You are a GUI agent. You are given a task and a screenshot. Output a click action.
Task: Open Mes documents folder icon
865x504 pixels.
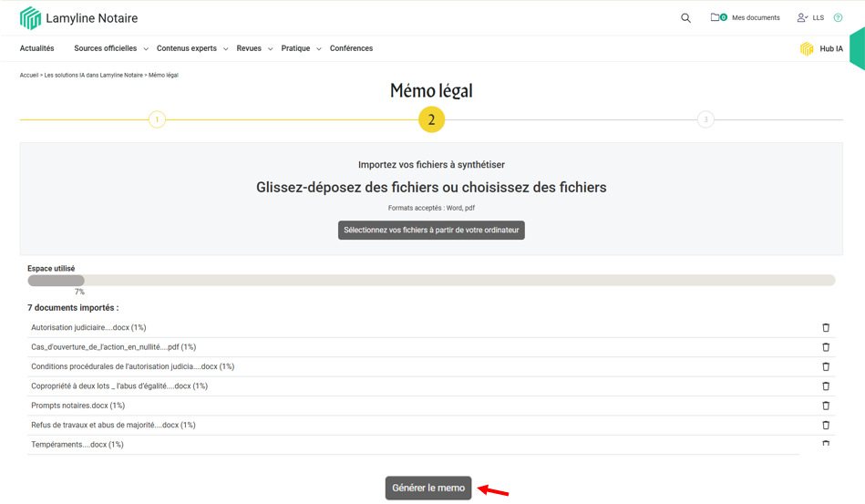point(718,17)
